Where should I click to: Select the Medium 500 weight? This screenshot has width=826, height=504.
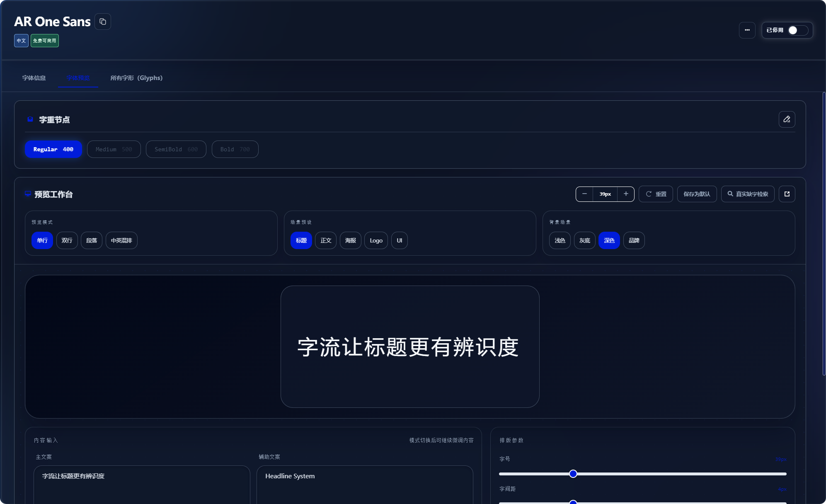coord(114,149)
